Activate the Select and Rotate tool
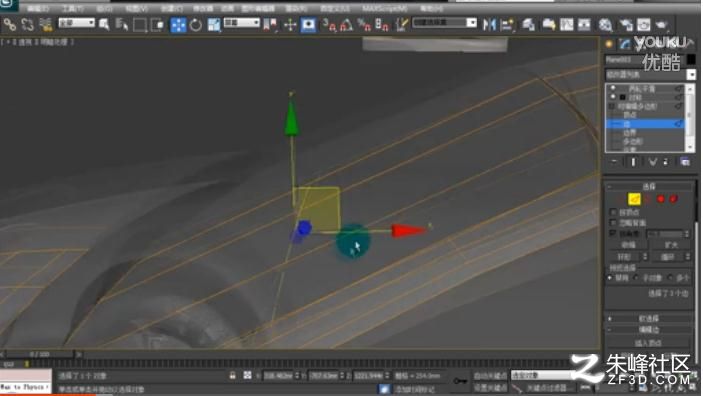The width and height of the screenshot is (703, 396). [x=196, y=25]
